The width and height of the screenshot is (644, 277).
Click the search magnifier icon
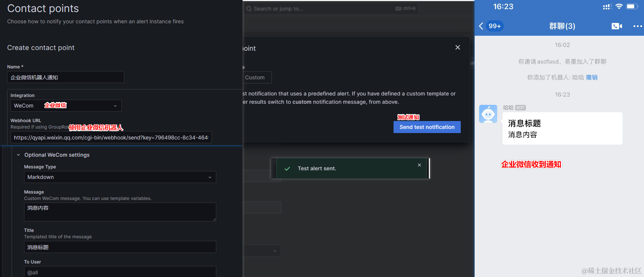[x=249, y=9]
